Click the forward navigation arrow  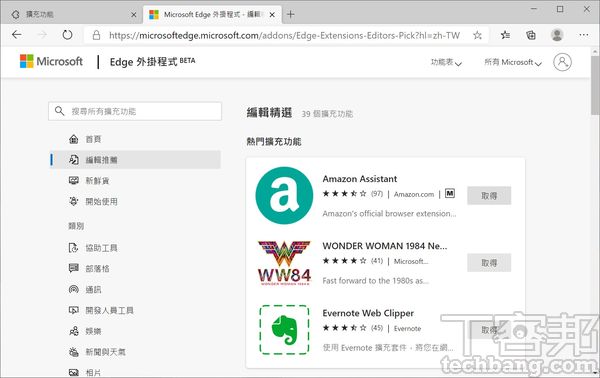pos(42,35)
